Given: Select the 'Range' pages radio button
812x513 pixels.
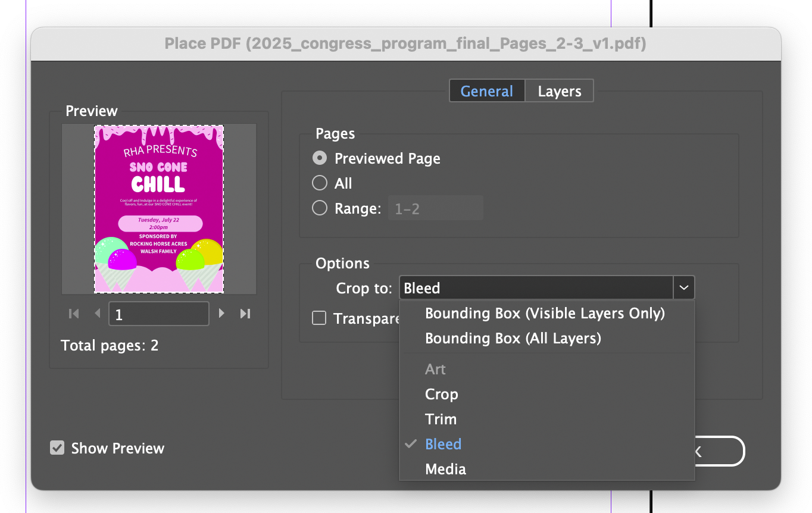Looking at the screenshot, I should click(x=320, y=208).
